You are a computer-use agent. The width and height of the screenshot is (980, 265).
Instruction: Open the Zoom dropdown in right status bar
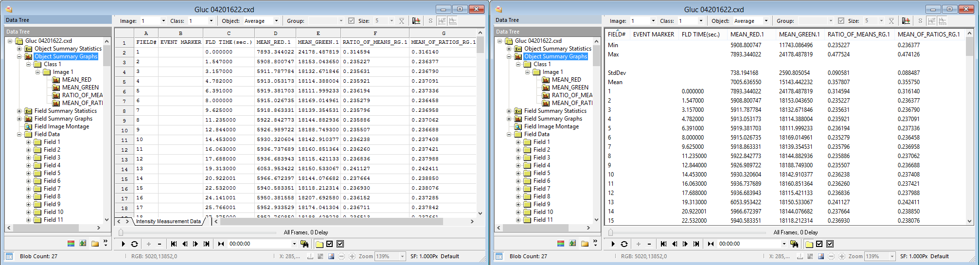(x=892, y=256)
